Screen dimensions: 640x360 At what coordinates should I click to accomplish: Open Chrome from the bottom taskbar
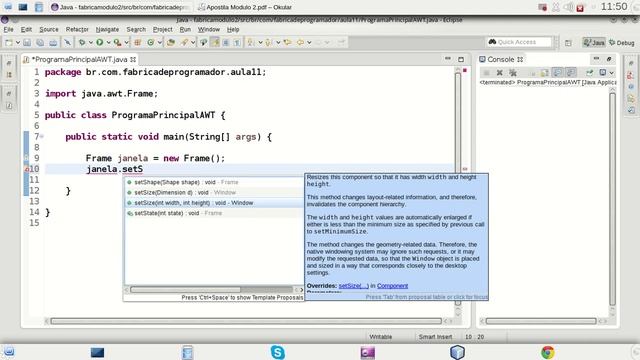point(547,352)
